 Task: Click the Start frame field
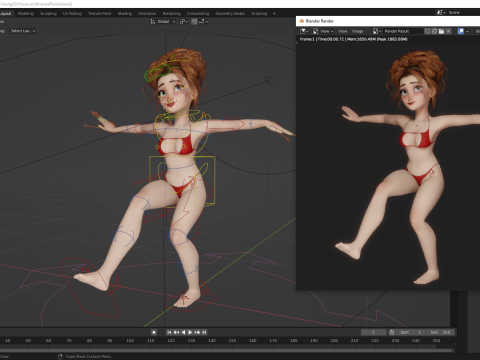tap(411, 332)
